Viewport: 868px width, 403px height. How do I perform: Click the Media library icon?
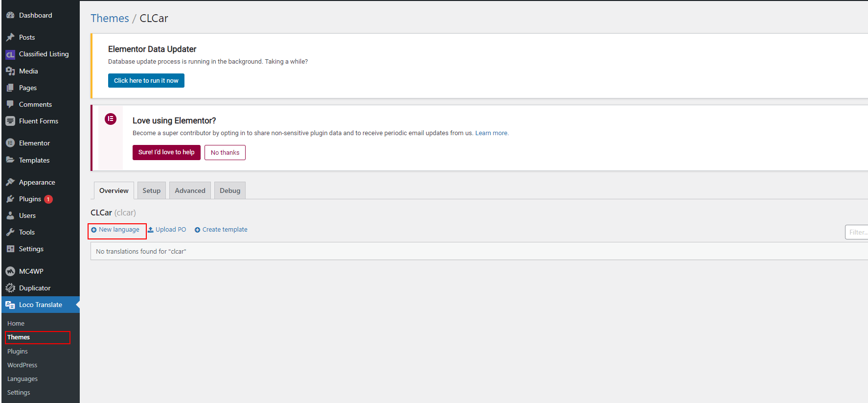(10, 71)
